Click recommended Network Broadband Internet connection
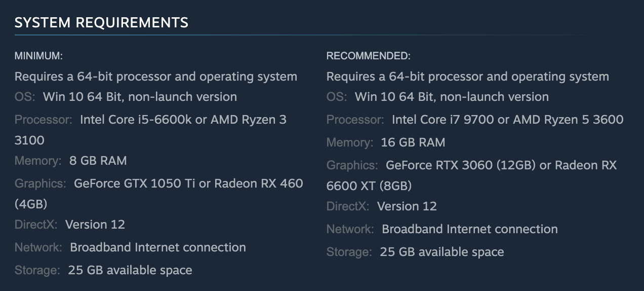Image resolution: width=644 pixels, height=291 pixels. (469, 229)
